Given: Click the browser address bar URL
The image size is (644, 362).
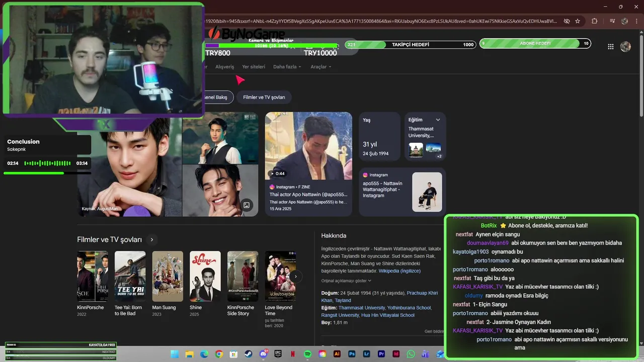Looking at the screenshot, I should coord(380,21).
